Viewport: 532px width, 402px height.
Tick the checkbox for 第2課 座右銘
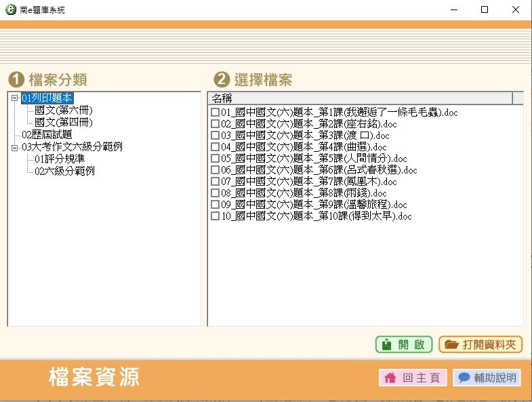(x=215, y=124)
